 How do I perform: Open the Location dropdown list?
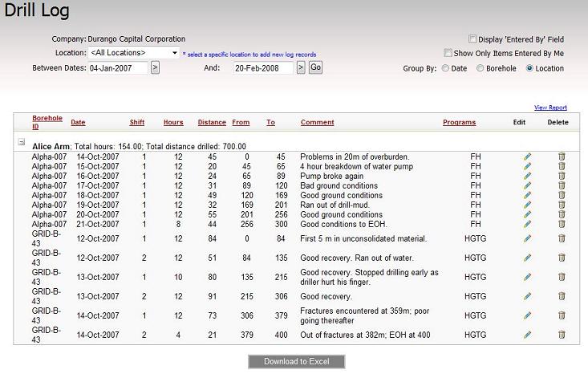tap(133, 53)
